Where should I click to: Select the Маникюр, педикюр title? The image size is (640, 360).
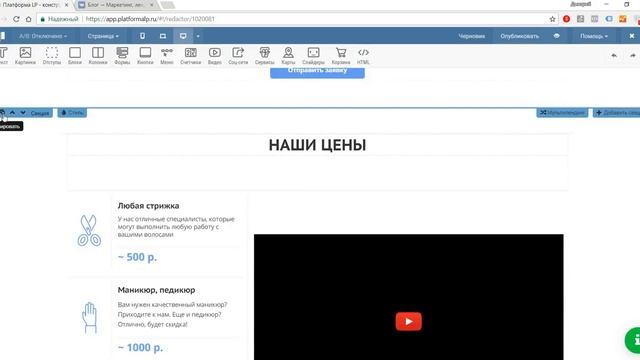pyautogui.click(x=156, y=290)
